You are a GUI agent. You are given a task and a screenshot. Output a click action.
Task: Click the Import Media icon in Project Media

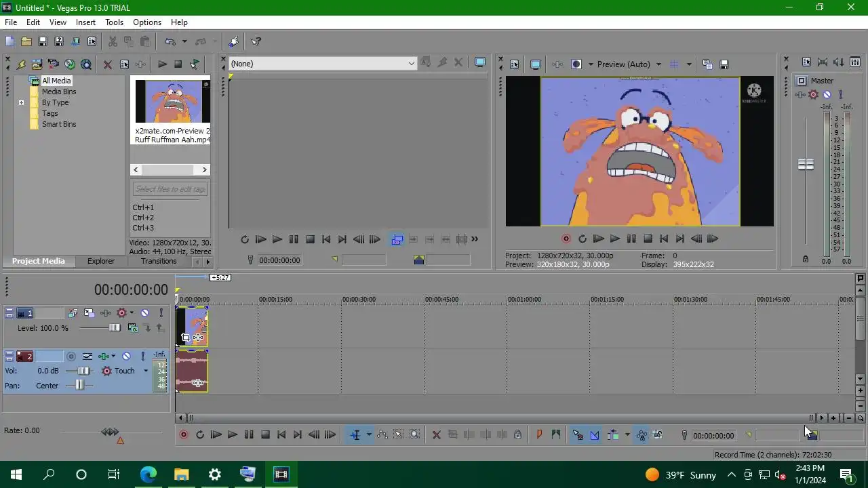tap(37, 64)
